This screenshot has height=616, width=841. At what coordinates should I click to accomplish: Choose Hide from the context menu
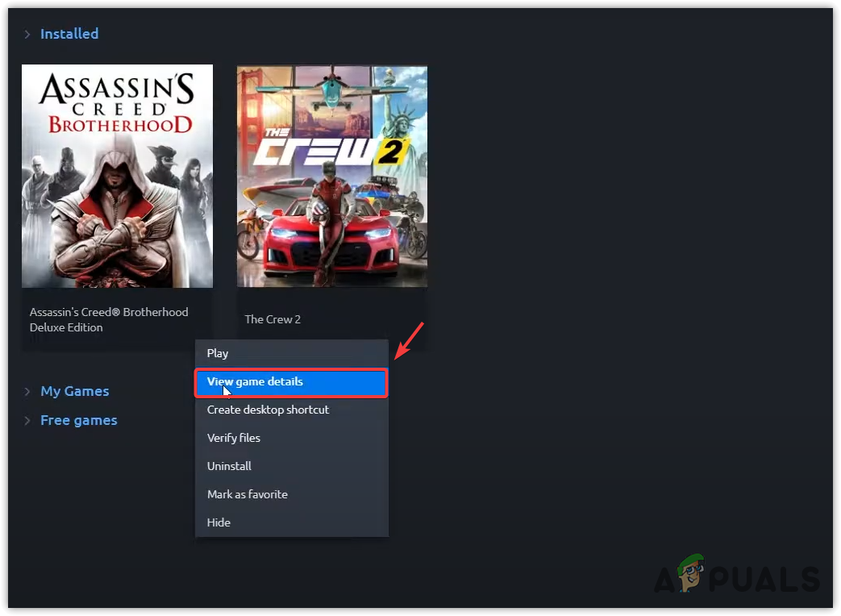[x=292, y=522]
